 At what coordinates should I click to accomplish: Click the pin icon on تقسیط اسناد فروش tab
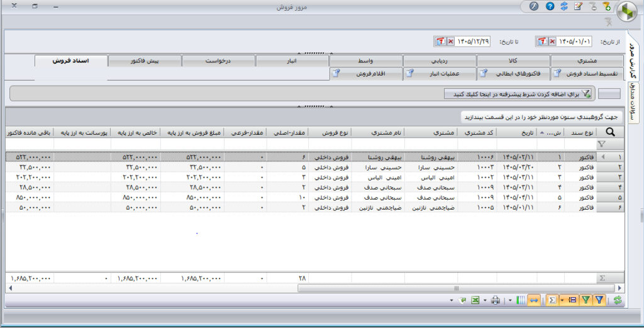tap(557, 73)
